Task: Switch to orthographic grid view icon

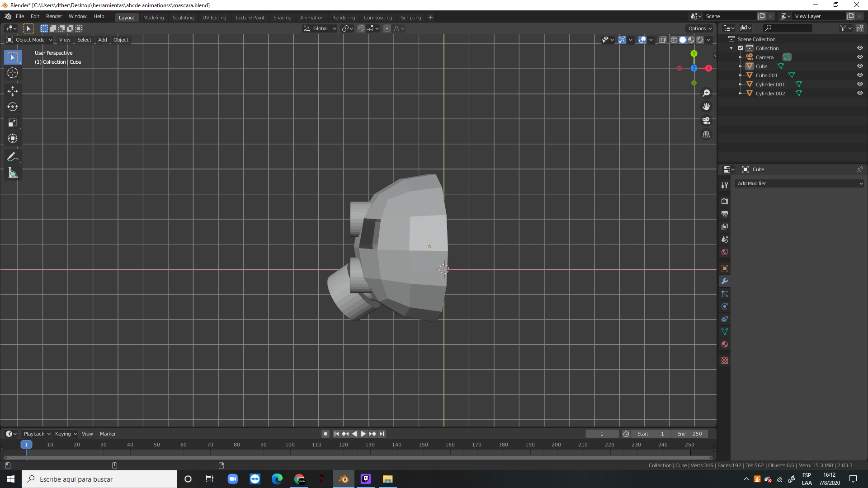Action: [706, 135]
